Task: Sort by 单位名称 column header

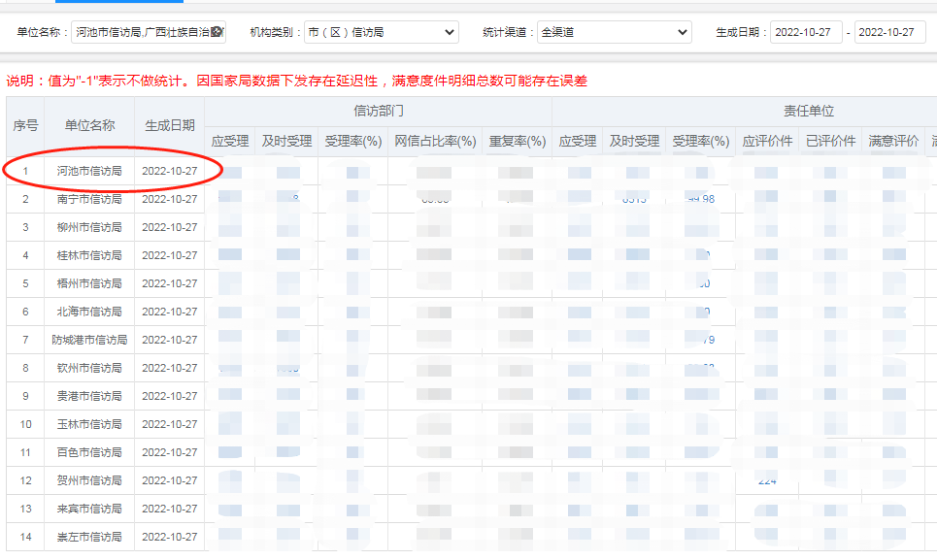Action: [89, 125]
